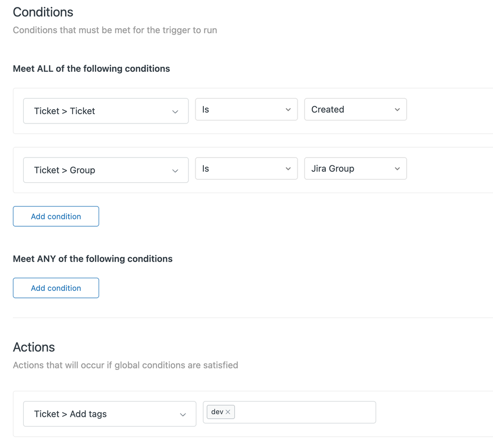Click the Actions section heading
Screen dimensions: 493x448
click(x=34, y=347)
